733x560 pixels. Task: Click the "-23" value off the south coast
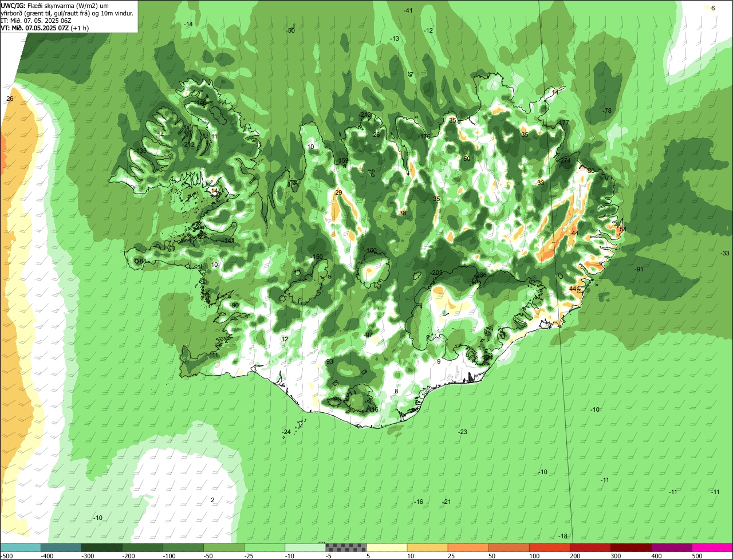pyautogui.click(x=463, y=432)
